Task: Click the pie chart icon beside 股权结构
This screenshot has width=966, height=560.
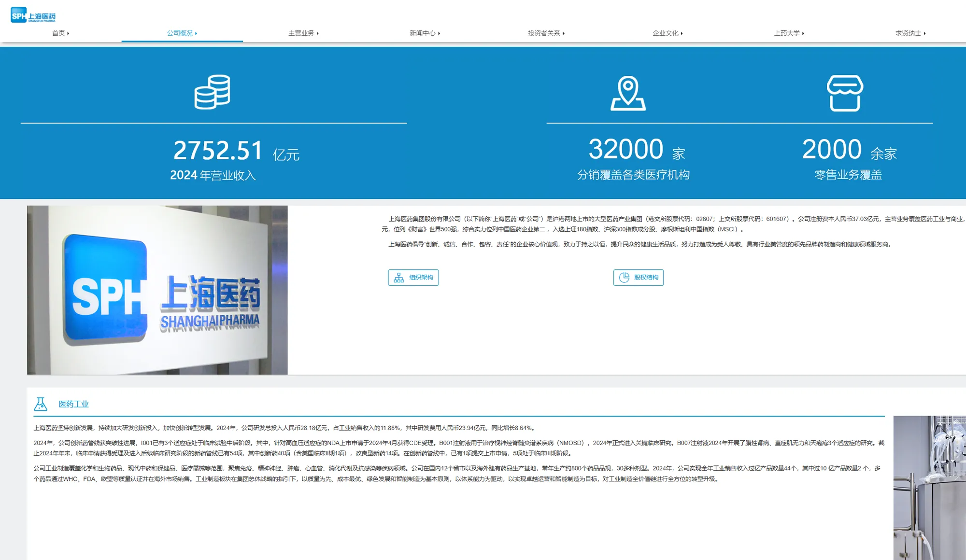Action: [624, 278]
